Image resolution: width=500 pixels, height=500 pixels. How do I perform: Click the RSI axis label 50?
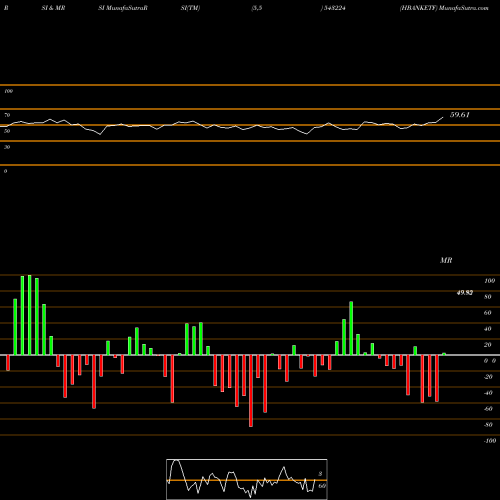(x=7, y=131)
